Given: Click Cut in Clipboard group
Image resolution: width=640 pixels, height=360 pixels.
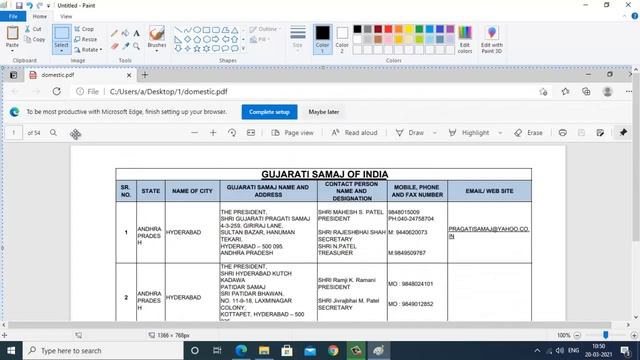Looking at the screenshot, I should 33,29.
